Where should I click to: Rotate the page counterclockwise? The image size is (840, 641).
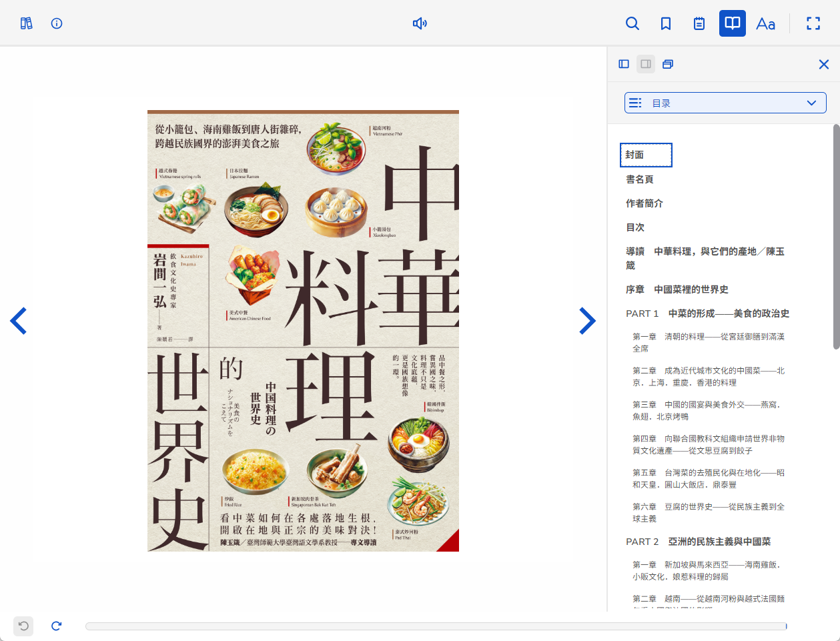tap(23, 626)
